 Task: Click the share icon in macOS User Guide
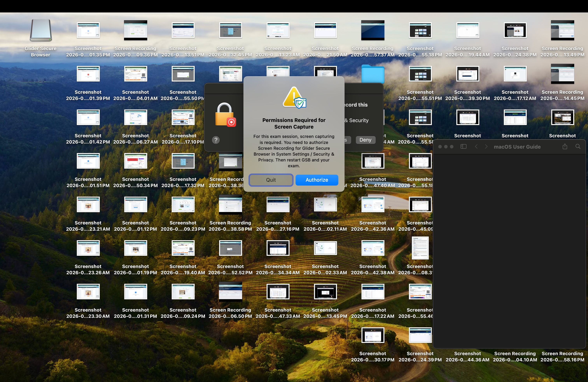click(565, 146)
